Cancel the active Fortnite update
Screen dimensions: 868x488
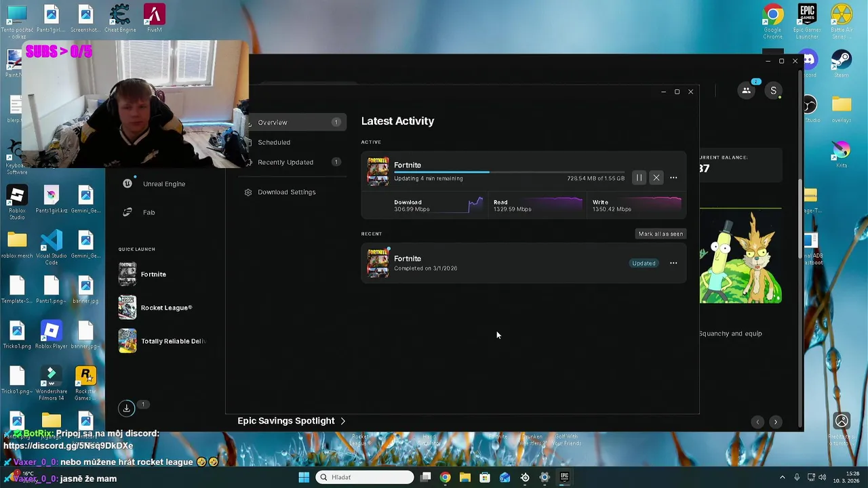coord(656,178)
